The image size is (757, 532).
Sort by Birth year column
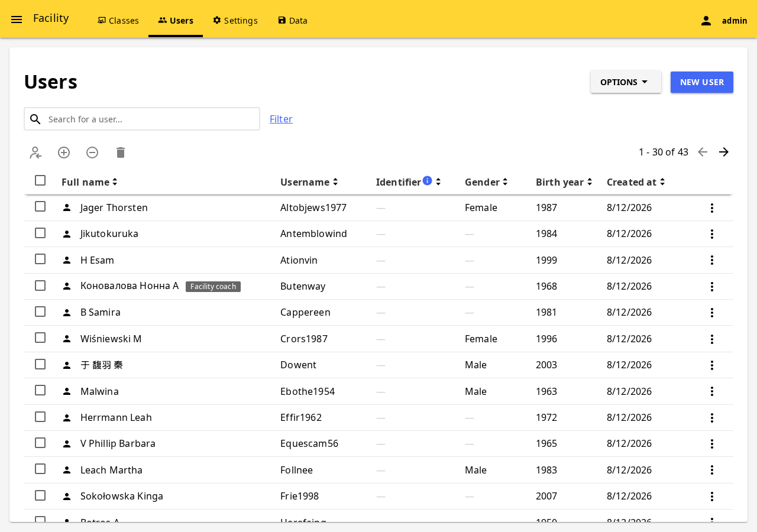pyautogui.click(x=564, y=182)
